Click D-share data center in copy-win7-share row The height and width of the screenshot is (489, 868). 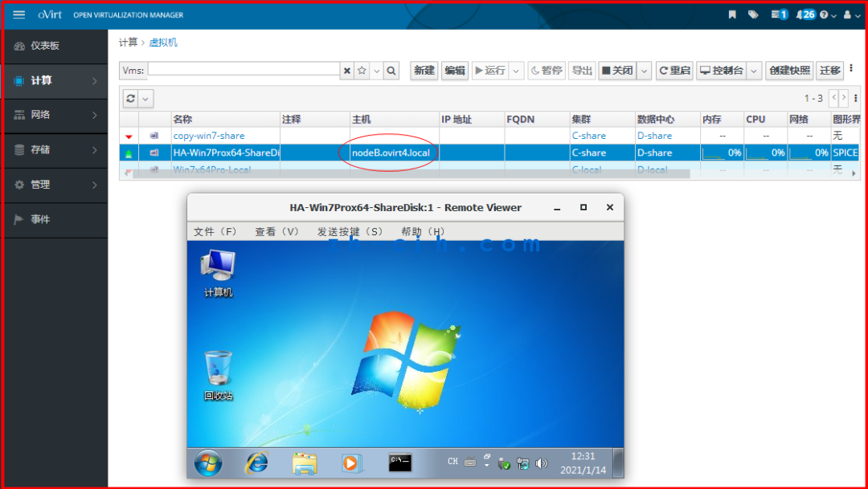tap(654, 136)
